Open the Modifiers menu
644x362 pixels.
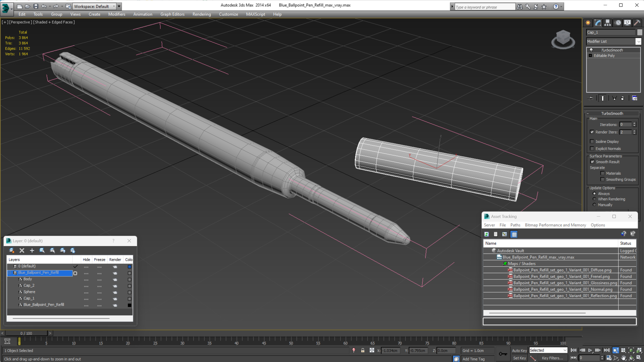tap(117, 14)
